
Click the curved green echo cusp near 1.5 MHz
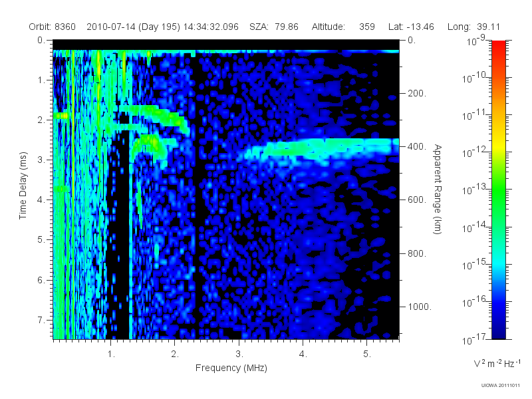149,146
